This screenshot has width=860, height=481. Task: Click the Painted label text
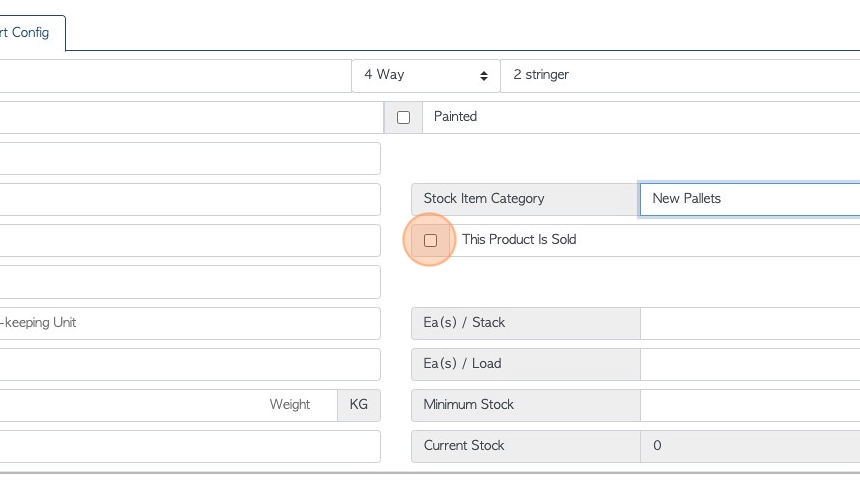pos(455,117)
